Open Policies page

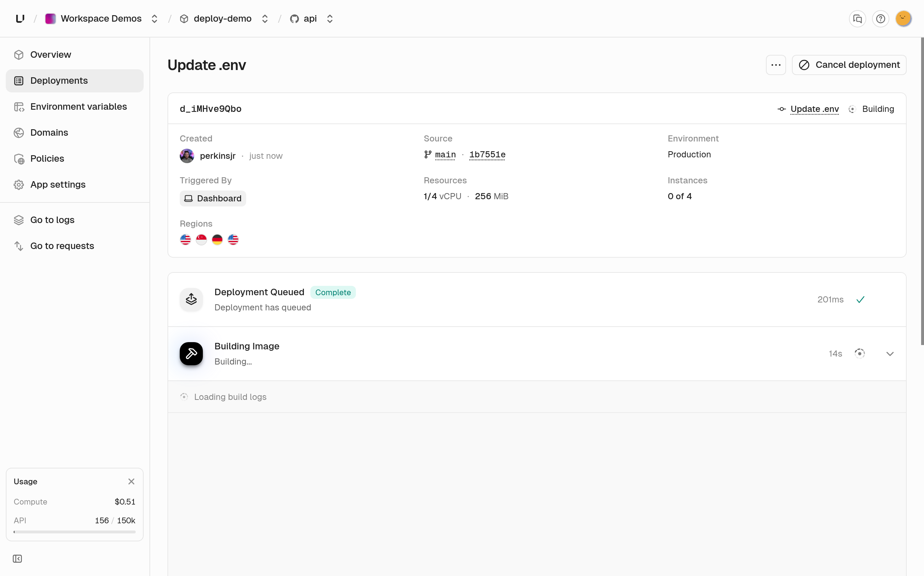click(x=75, y=158)
